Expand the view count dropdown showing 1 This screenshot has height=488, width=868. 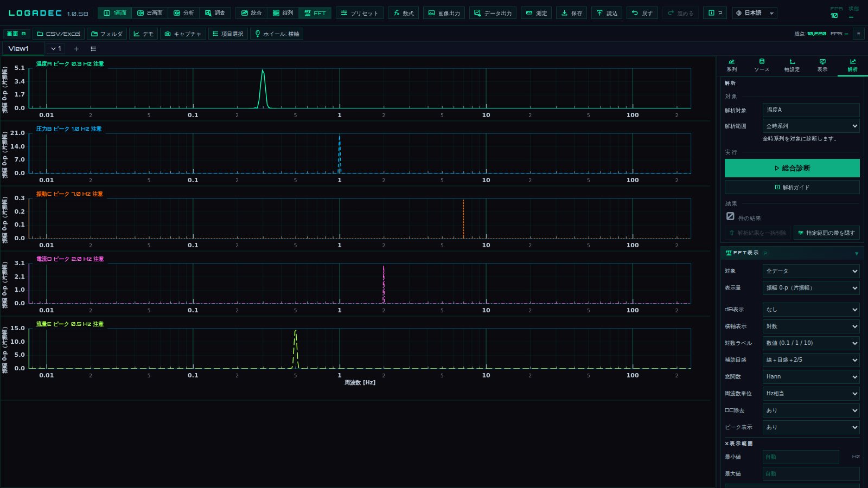click(x=56, y=49)
